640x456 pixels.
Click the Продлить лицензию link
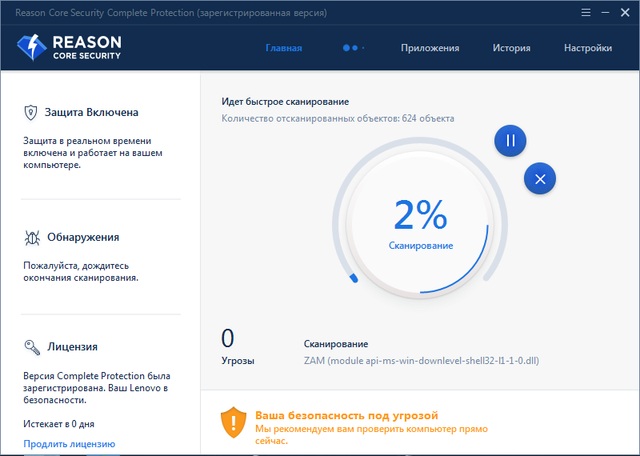click(69, 443)
